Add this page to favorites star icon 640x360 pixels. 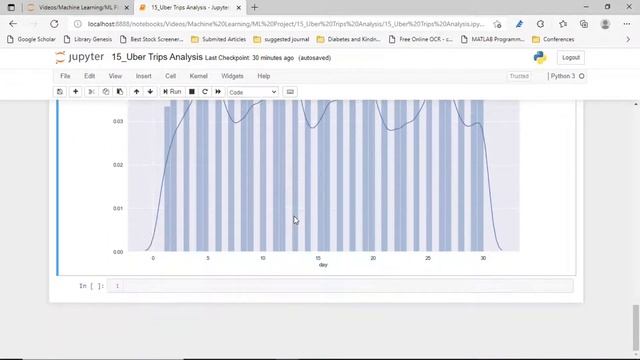[497, 24]
